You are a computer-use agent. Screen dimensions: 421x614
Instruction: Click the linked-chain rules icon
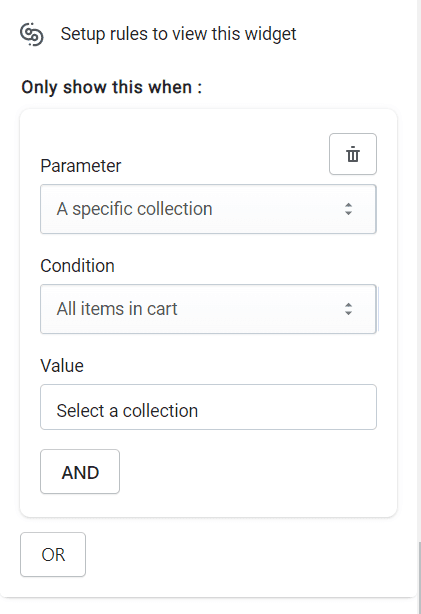[32, 34]
